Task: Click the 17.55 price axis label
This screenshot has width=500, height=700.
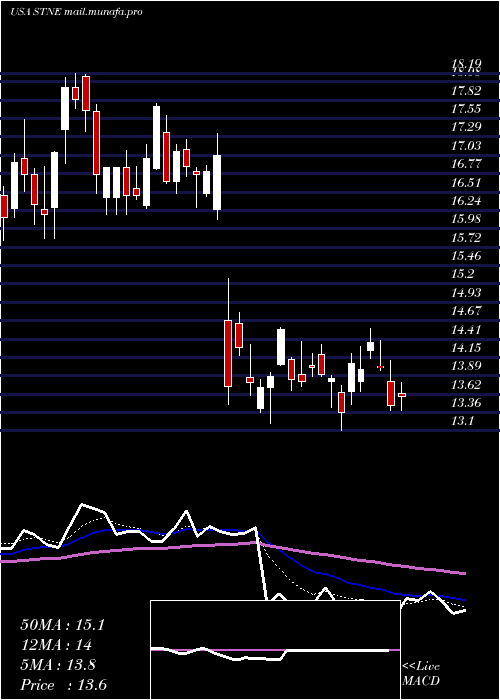Action: tap(466, 109)
